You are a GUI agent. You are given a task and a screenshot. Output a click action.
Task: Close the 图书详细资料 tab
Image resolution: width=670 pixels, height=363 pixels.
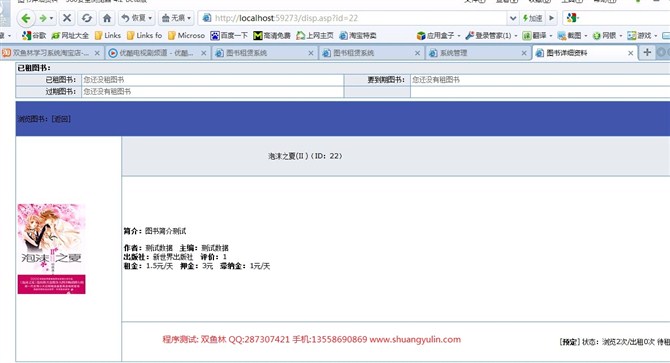[631, 53]
